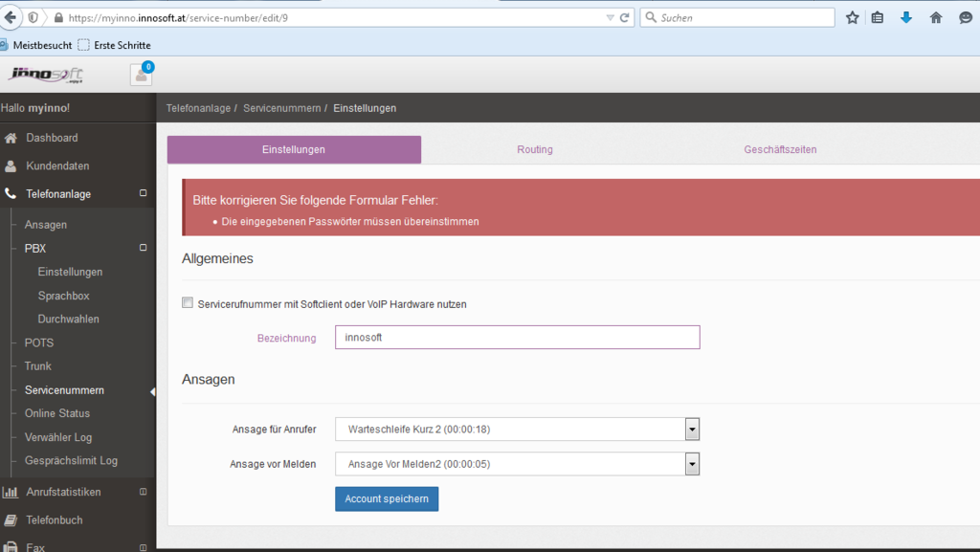Select Servicenummern in the sidebar
The width and height of the screenshot is (980, 552).
click(x=64, y=389)
